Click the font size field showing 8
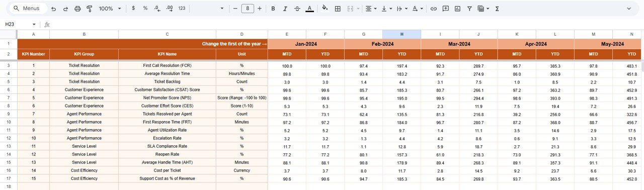The height and width of the screenshot is (190, 644). pos(248,9)
